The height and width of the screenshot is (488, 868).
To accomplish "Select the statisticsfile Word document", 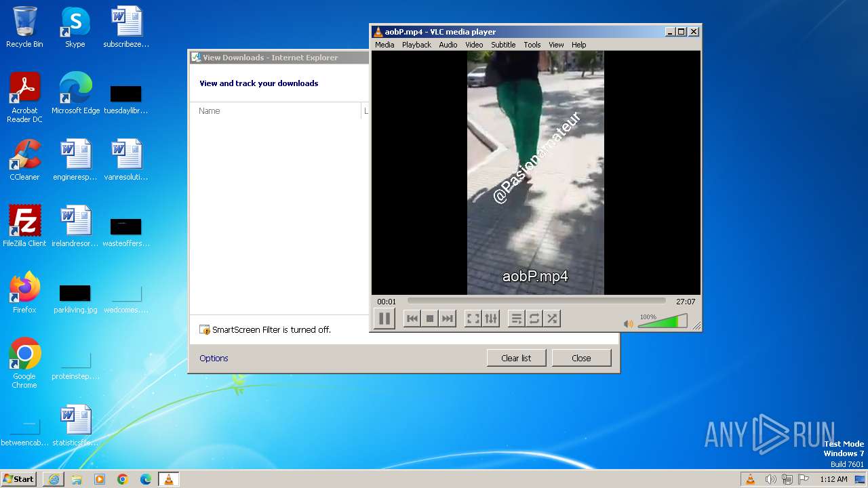I will coord(75,426).
